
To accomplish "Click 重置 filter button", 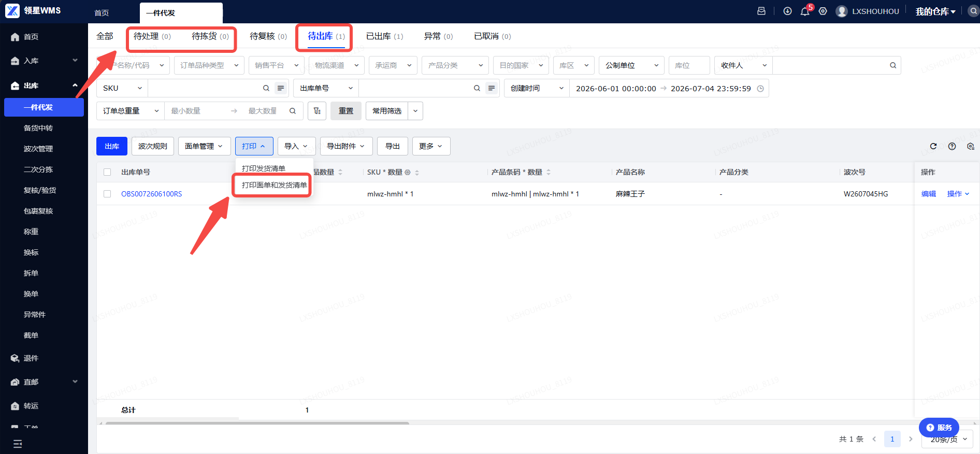I will (x=346, y=111).
